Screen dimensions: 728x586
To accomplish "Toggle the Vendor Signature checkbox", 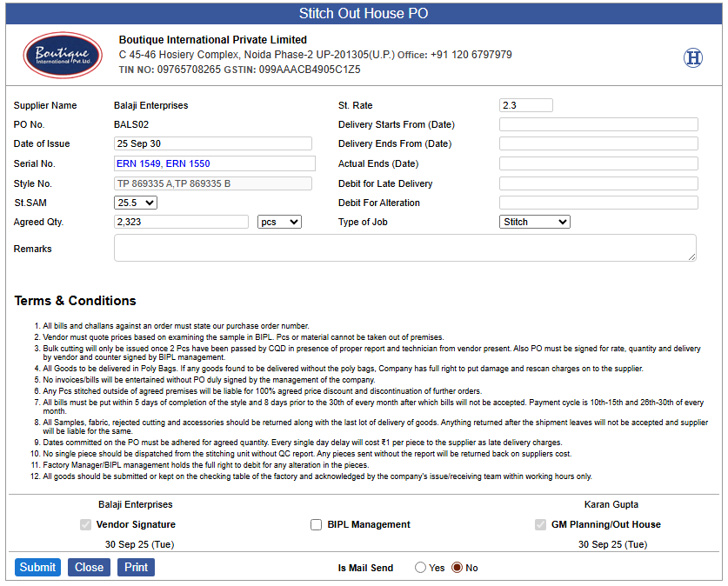I will (85, 525).
